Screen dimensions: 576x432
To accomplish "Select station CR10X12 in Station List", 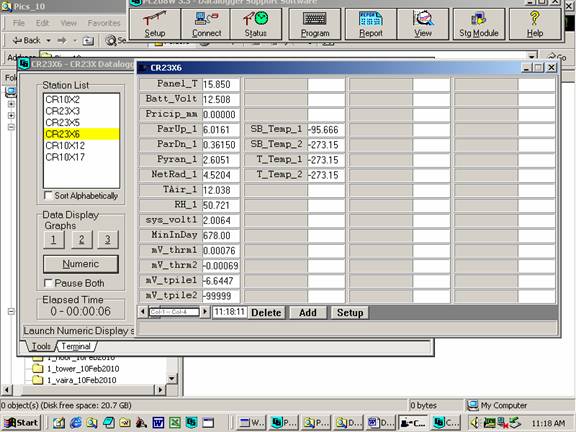I will 82,145.
